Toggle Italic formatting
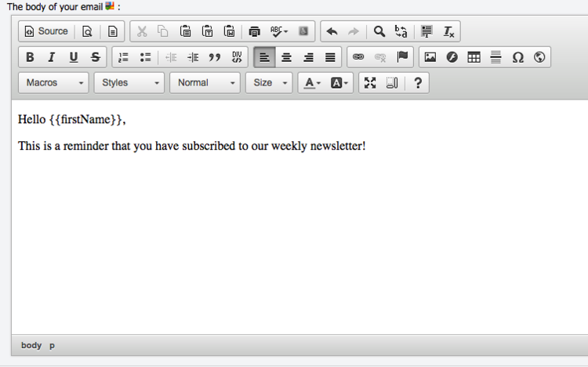This screenshot has width=588, height=367. pos(52,57)
